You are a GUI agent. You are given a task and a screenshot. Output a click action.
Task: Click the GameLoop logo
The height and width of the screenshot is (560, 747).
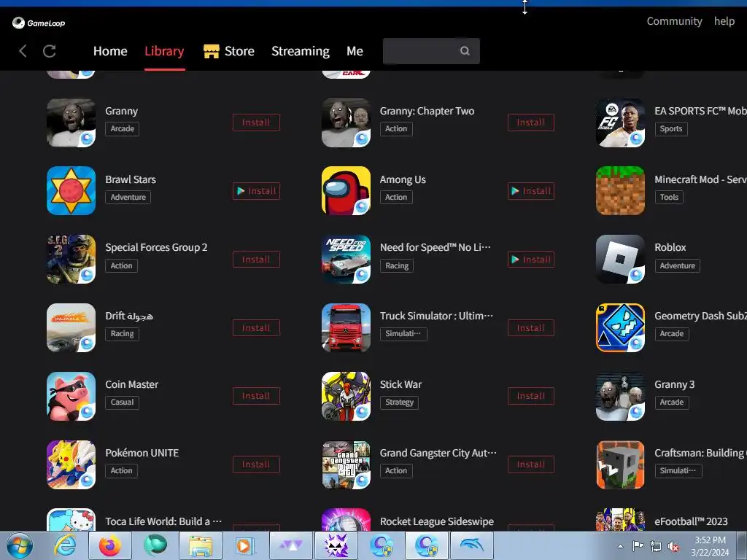tap(39, 23)
